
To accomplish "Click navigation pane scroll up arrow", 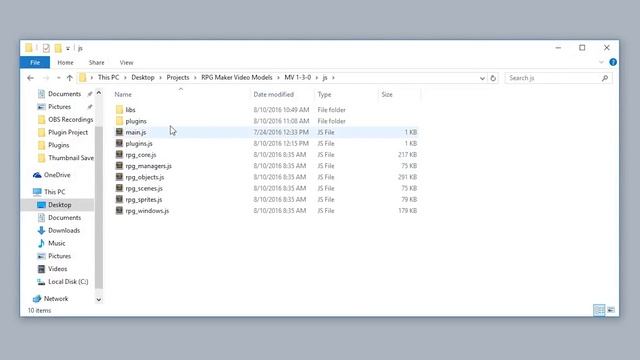I will click(99, 93).
